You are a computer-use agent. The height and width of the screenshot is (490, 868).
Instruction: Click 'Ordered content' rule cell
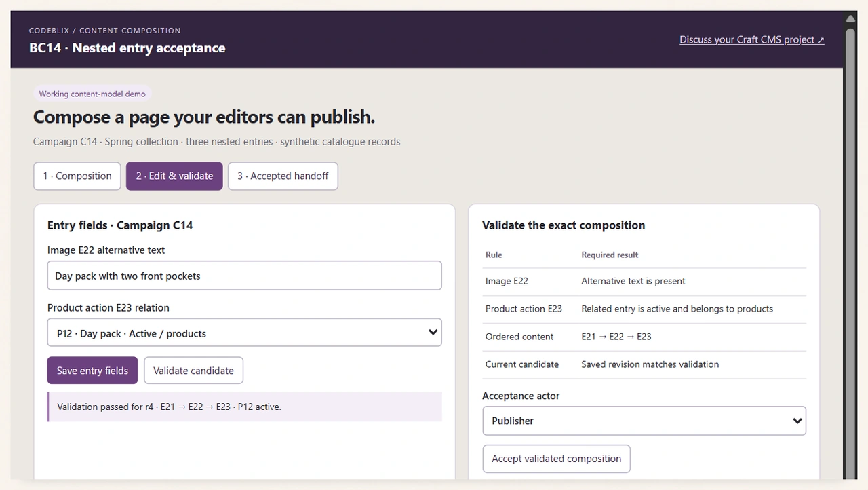[x=519, y=337]
